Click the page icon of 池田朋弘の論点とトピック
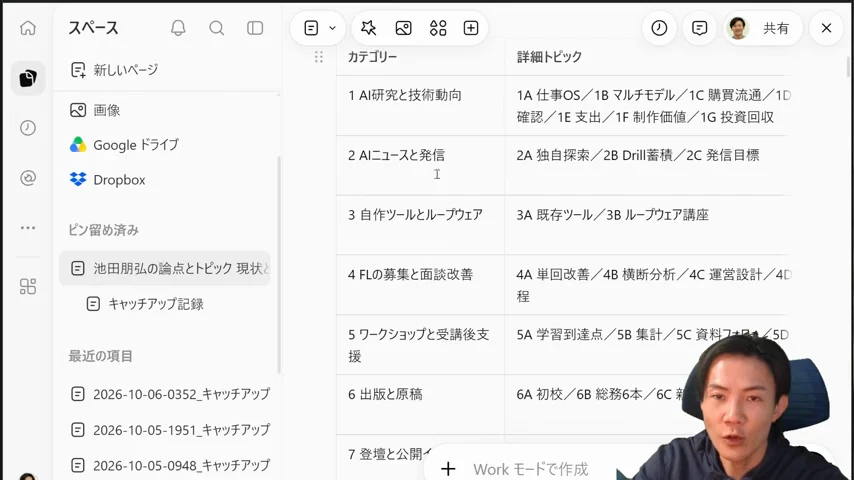This screenshot has width=854, height=480. (x=78, y=268)
